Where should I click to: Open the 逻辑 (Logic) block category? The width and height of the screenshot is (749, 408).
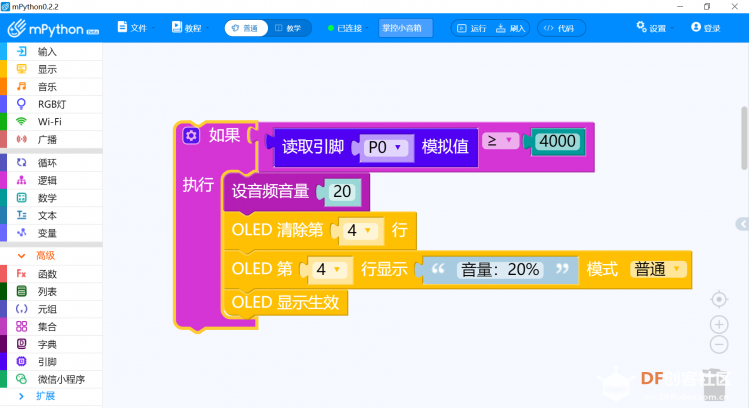pyautogui.click(x=51, y=181)
